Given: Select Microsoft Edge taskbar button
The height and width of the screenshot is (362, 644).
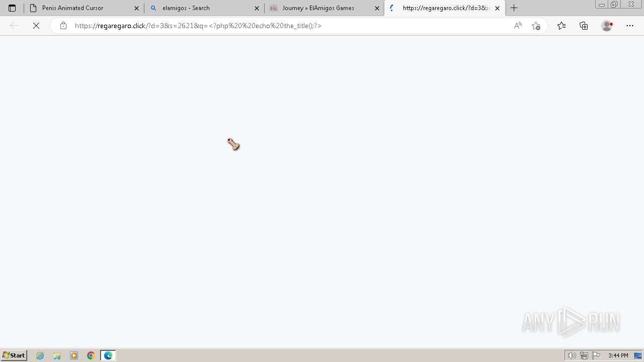Looking at the screenshot, I should 108,355.
